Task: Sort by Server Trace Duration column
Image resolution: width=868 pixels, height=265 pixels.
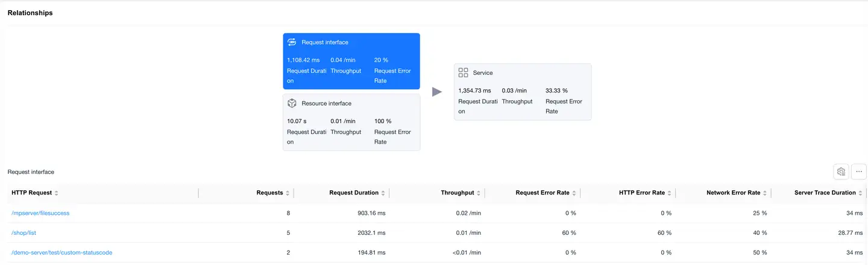Action: point(860,193)
